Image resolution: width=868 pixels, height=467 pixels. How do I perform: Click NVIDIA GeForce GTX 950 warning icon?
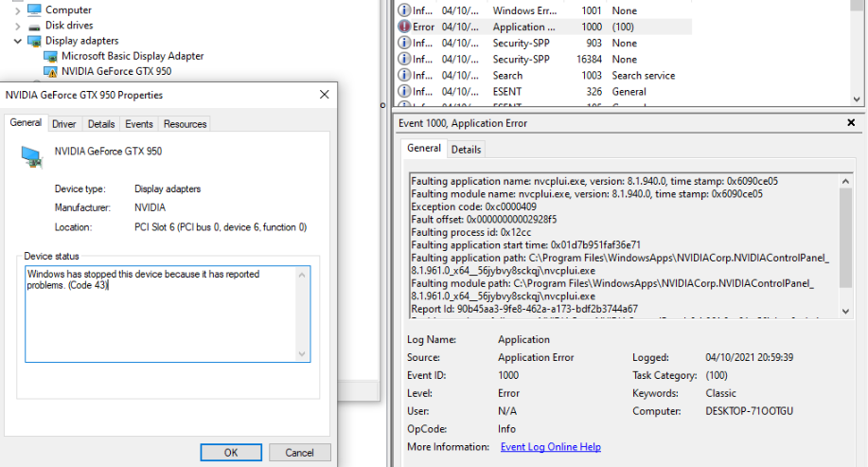(x=50, y=71)
